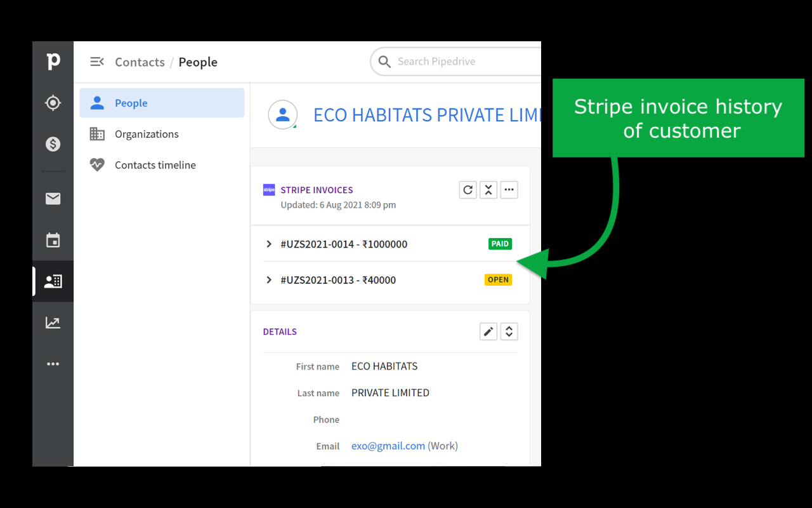Expand invoice #UZS2021-0014
This screenshot has width=812, height=508.
pyautogui.click(x=269, y=244)
